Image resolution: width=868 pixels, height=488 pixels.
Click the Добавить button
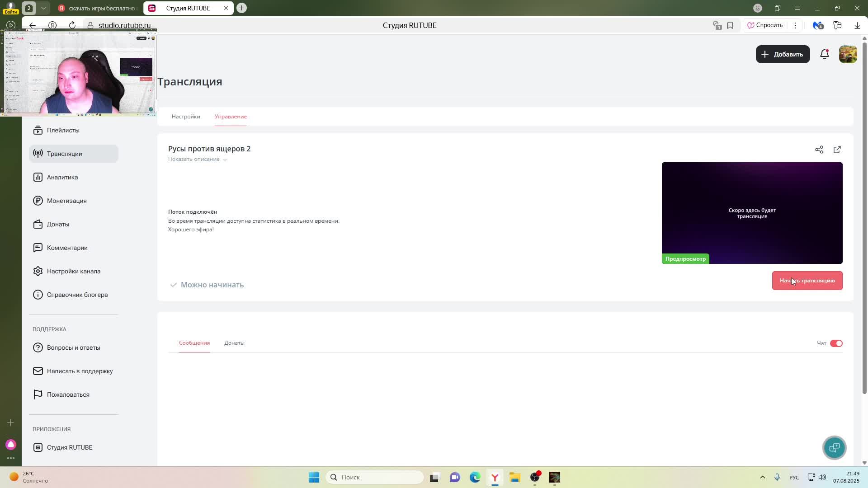pyautogui.click(x=783, y=54)
